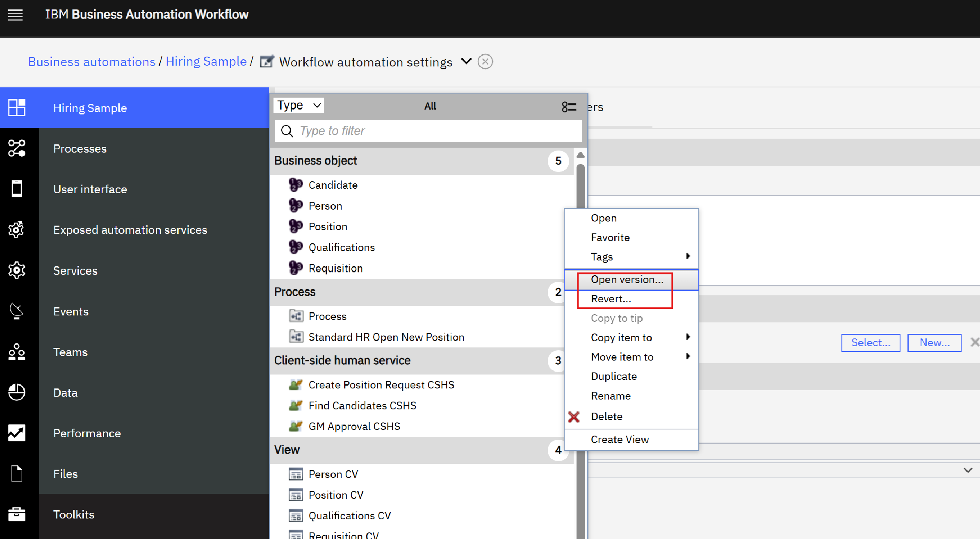Select the Process item under Process
The width and height of the screenshot is (980, 539).
click(327, 316)
